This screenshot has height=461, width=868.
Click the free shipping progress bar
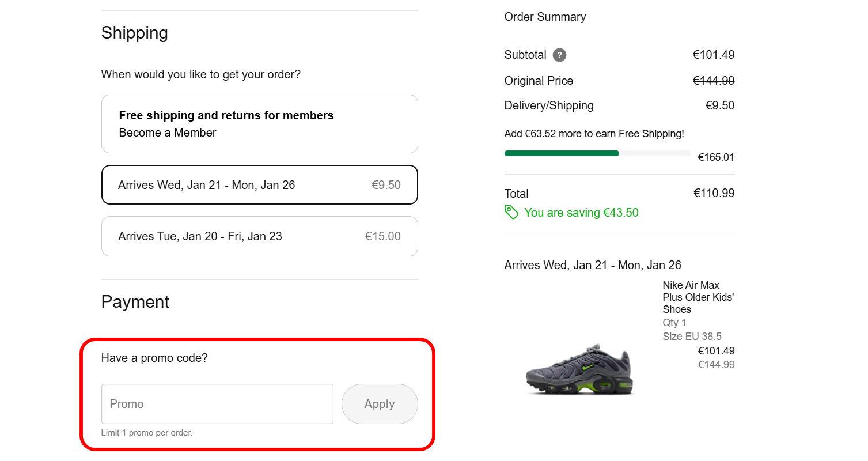click(x=597, y=153)
